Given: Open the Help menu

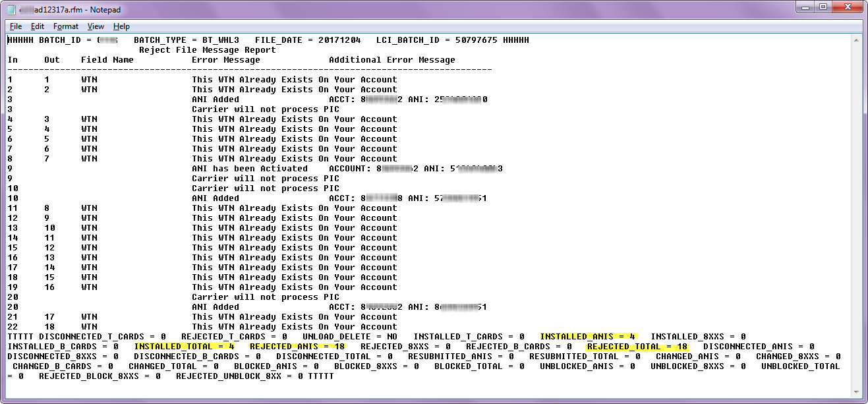Looking at the screenshot, I should pos(121,26).
